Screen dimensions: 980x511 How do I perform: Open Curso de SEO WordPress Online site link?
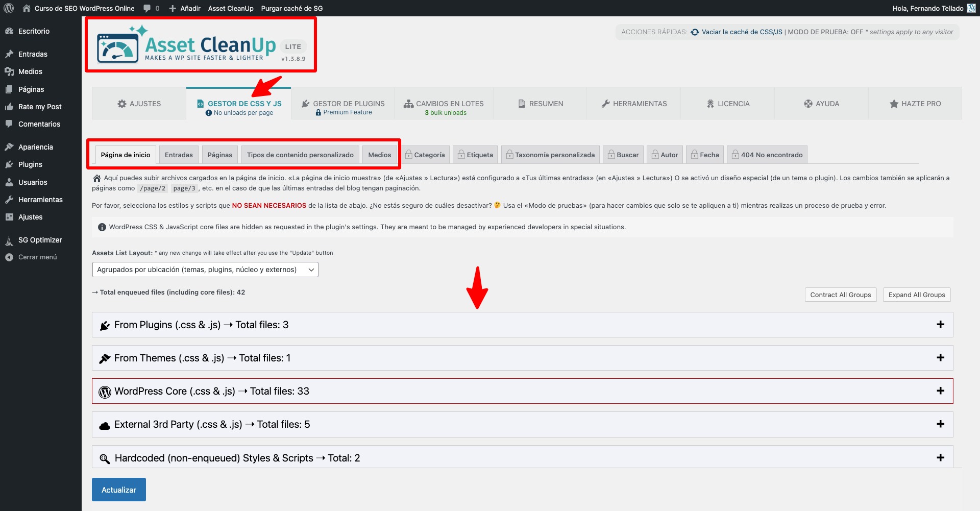tap(79, 8)
